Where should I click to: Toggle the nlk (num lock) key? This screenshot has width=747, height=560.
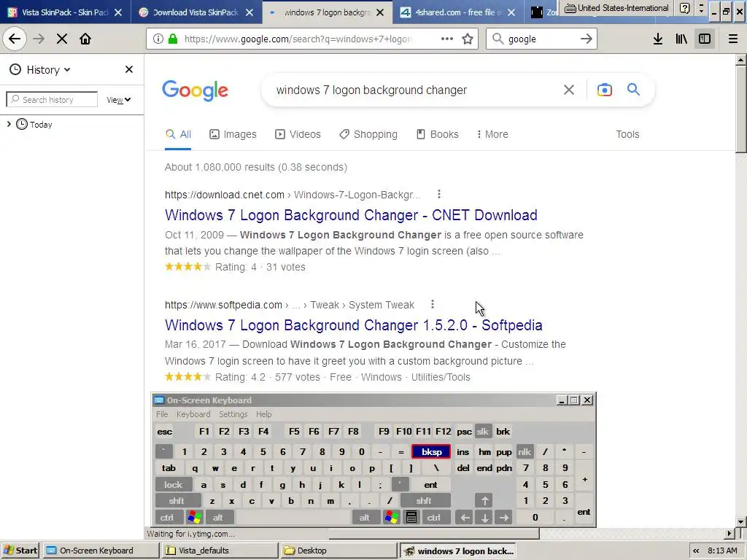[525, 452]
